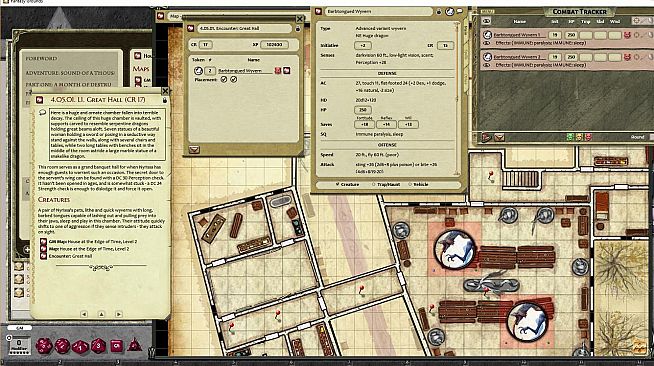Open GM Map House at the Edge link
This screenshot has height=366, width=654.
93,241
